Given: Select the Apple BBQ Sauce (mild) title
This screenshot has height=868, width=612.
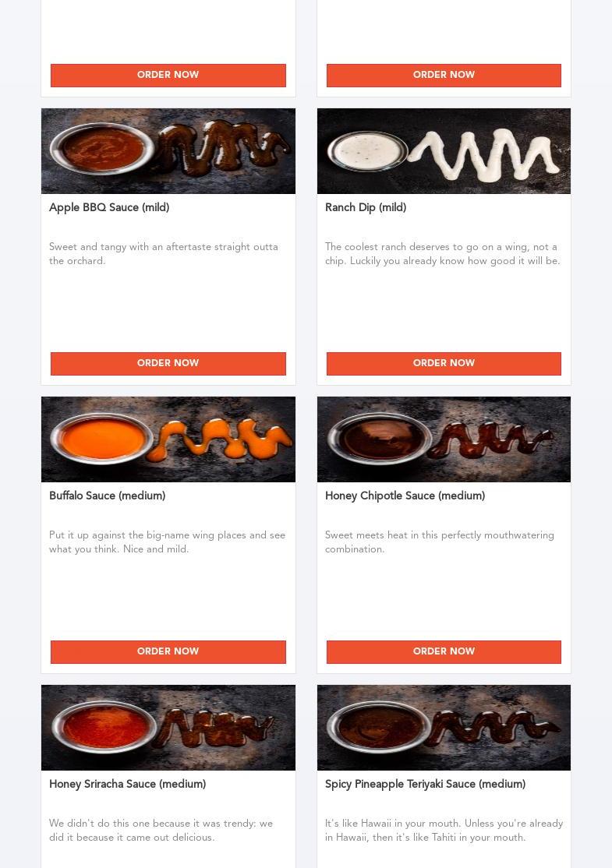Looking at the screenshot, I should pos(109,207).
